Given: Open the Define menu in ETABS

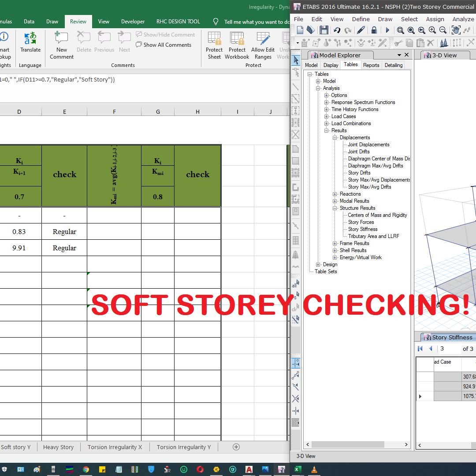Looking at the screenshot, I should pyautogui.click(x=361, y=19).
